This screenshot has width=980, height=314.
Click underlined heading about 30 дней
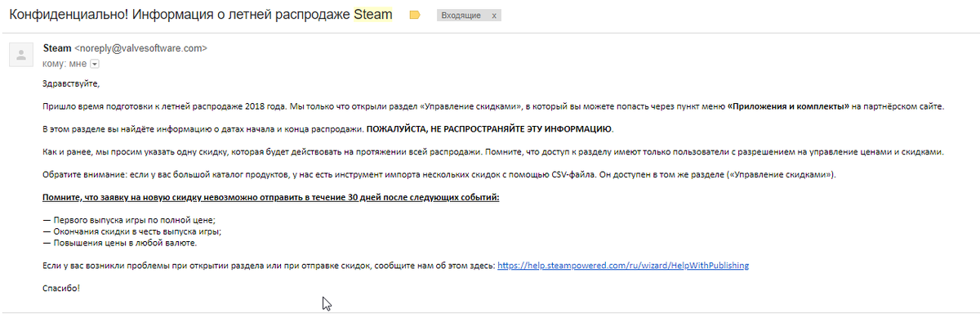tap(270, 198)
